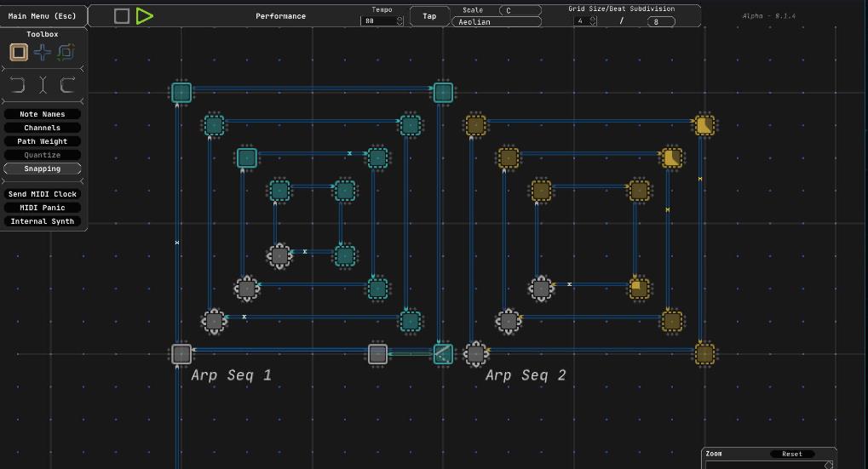868x469 pixels.
Task: Choose the right bracket path shape icon
Action: (x=66, y=84)
